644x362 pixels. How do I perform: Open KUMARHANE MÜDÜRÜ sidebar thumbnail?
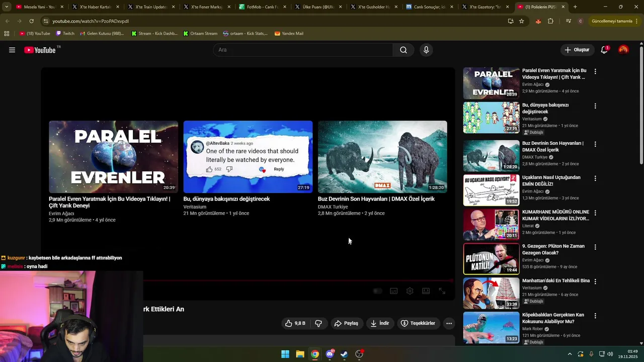[491, 225]
